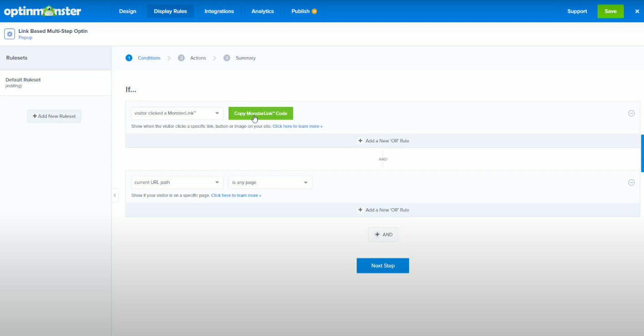Add a new 'OR' rule under MonsterLink
Image resolution: width=644 pixels, height=336 pixels.
pyautogui.click(x=383, y=141)
